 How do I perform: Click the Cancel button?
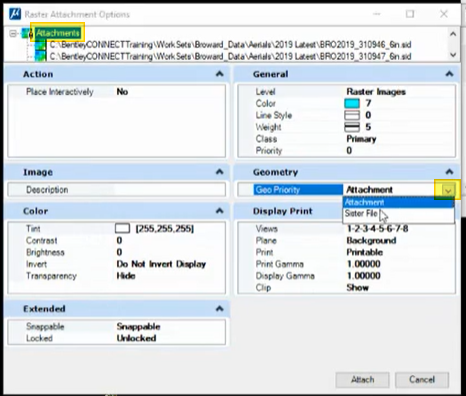[x=422, y=380]
